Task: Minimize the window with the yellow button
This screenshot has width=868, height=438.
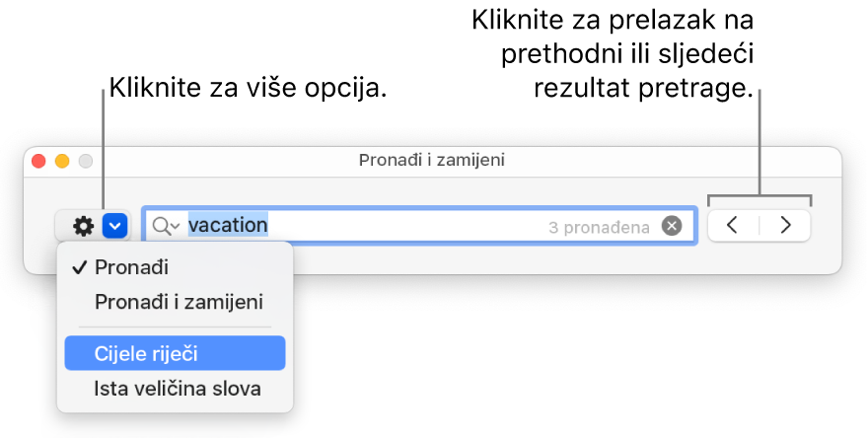Action: point(61,159)
